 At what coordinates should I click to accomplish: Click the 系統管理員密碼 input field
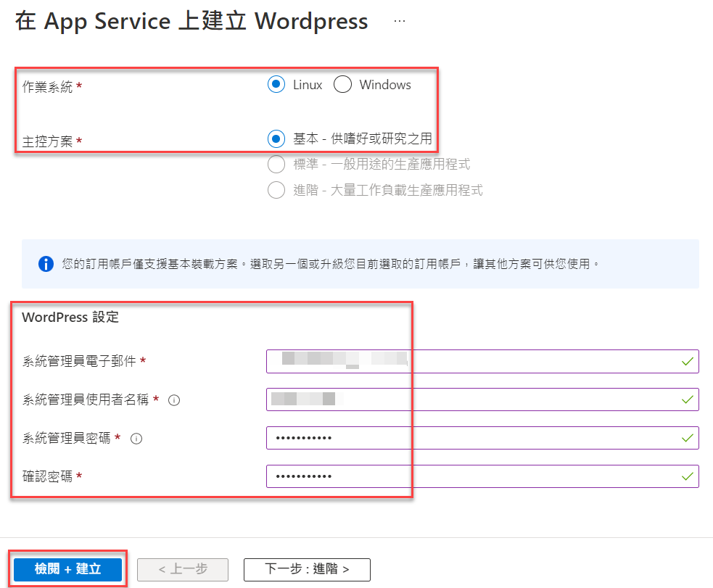click(482, 438)
